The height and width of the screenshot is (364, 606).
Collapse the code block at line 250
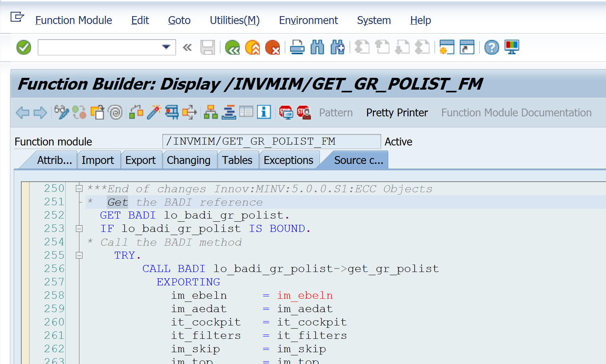click(79, 189)
